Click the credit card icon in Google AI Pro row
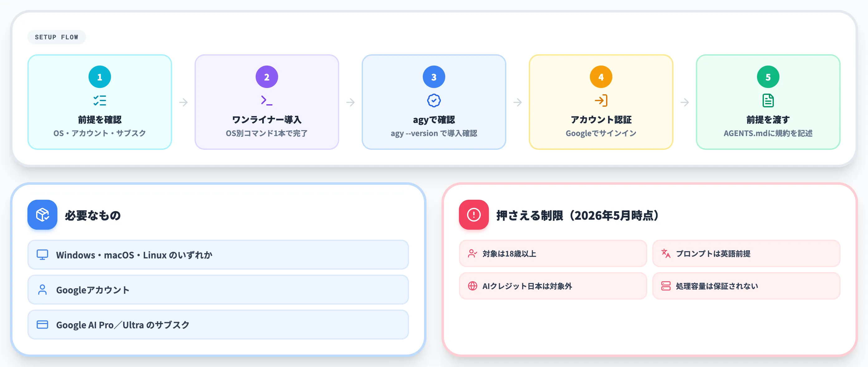 [42, 325]
